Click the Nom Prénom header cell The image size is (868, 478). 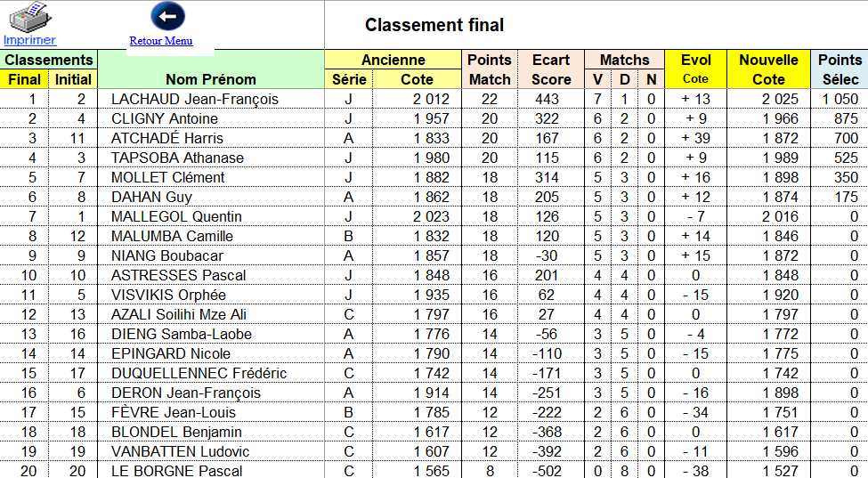click(x=211, y=79)
